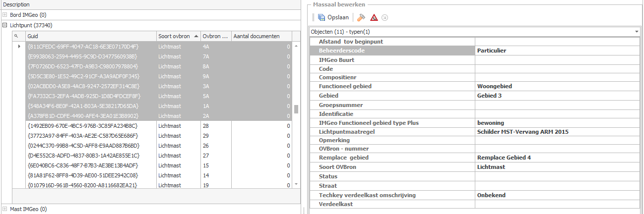Viewport: 644px width, 214px height.
Task: Click the hammer tool icon
Action: coord(361,17)
